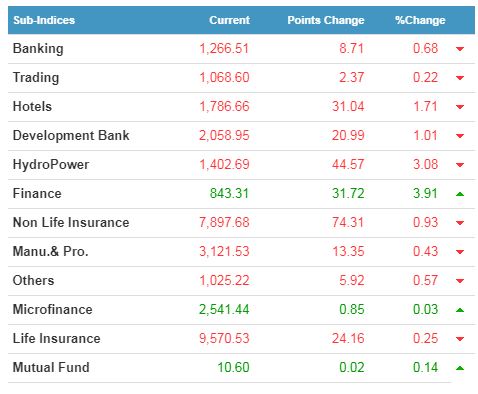Viewport: 478px width, 394px height.
Task: Click the Manu.& Pro. sub-index name
Action: 51,251
